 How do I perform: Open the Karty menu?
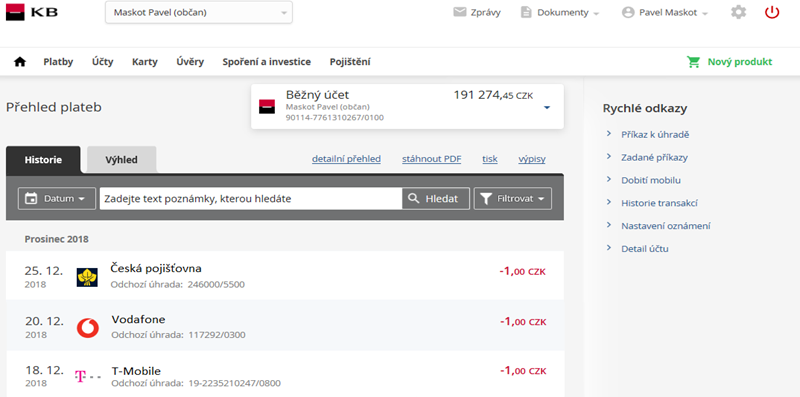point(145,62)
